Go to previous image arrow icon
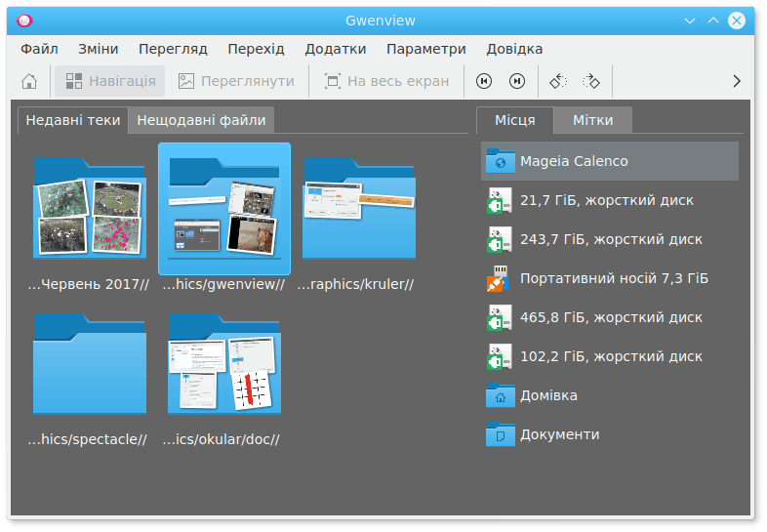 pyautogui.click(x=484, y=81)
